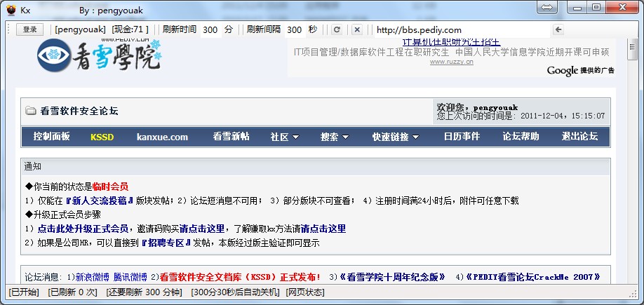The height and width of the screenshot is (305, 644).
Task: Minimize the Kx window
Action: tap(577, 7)
